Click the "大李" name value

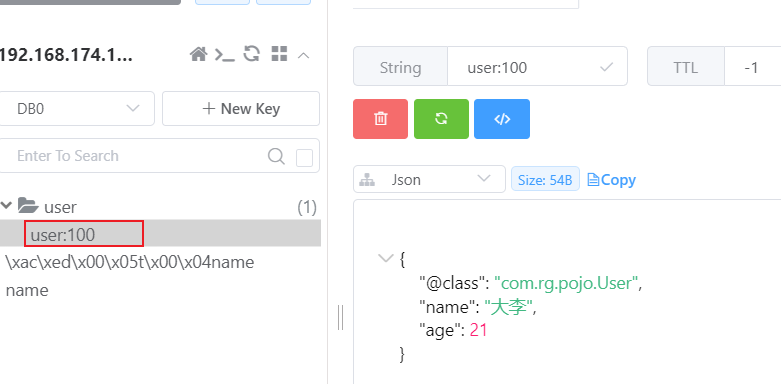[x=508, y=307]
